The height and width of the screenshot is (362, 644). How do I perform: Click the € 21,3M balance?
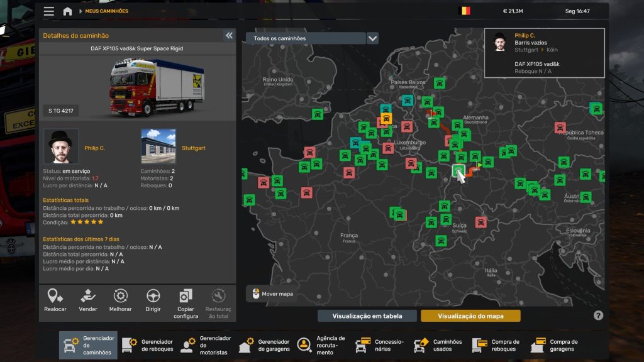point(513,11)
